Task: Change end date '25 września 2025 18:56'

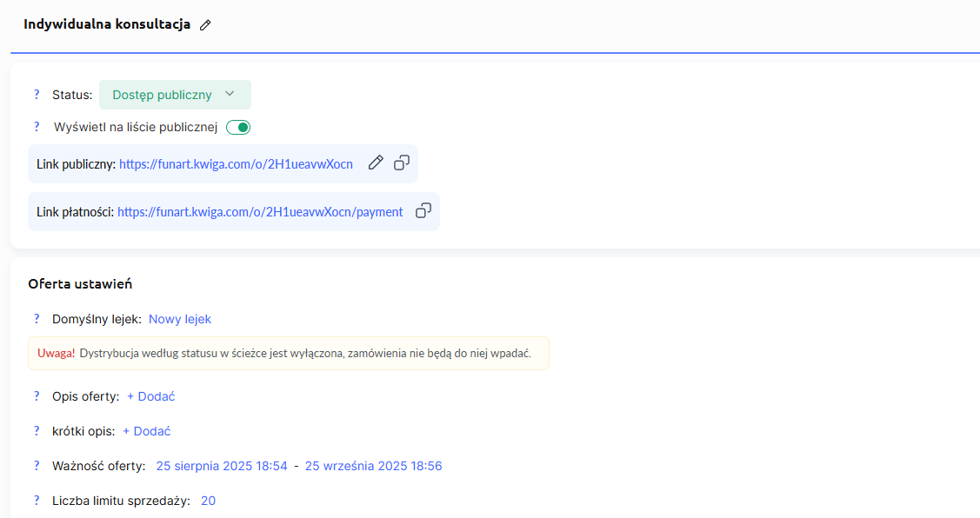Action: (373, 466)
